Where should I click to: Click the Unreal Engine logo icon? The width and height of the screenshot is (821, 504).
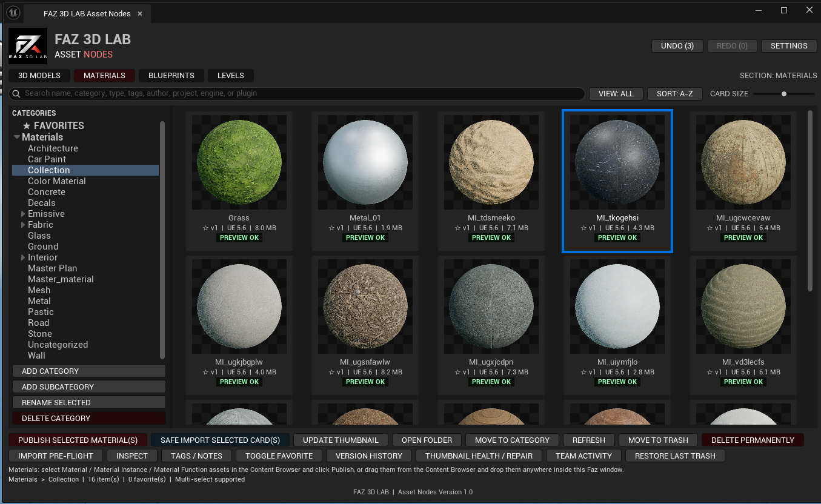[13, 13]
